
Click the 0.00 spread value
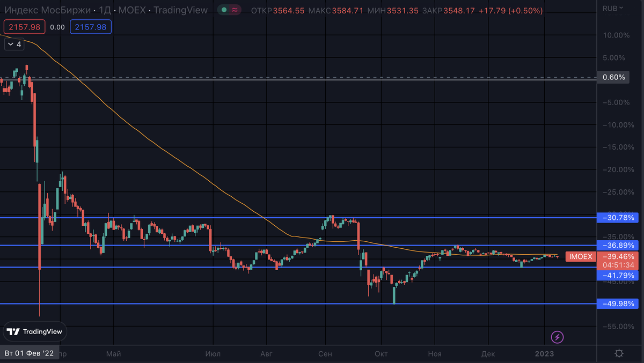coord(57,27)
